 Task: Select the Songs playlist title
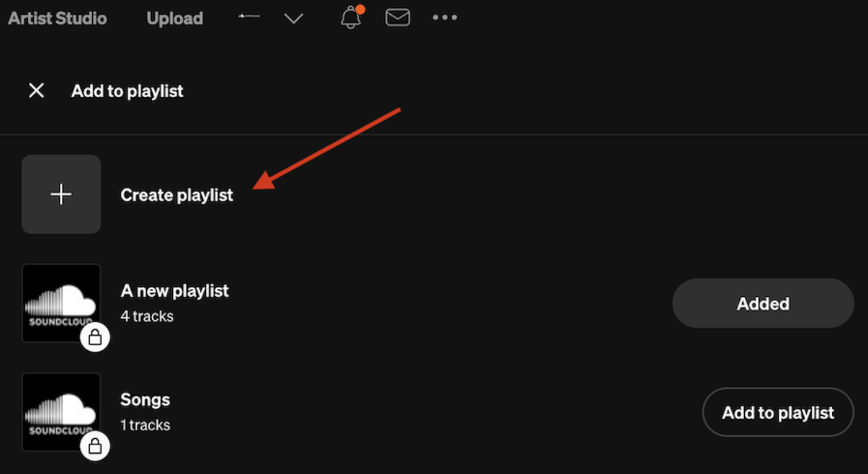[x=146, y=399]
